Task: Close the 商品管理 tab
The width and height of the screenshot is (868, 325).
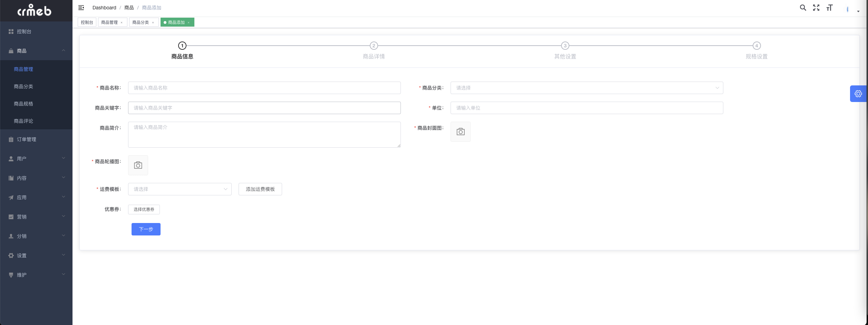Action: coord(122,22)
